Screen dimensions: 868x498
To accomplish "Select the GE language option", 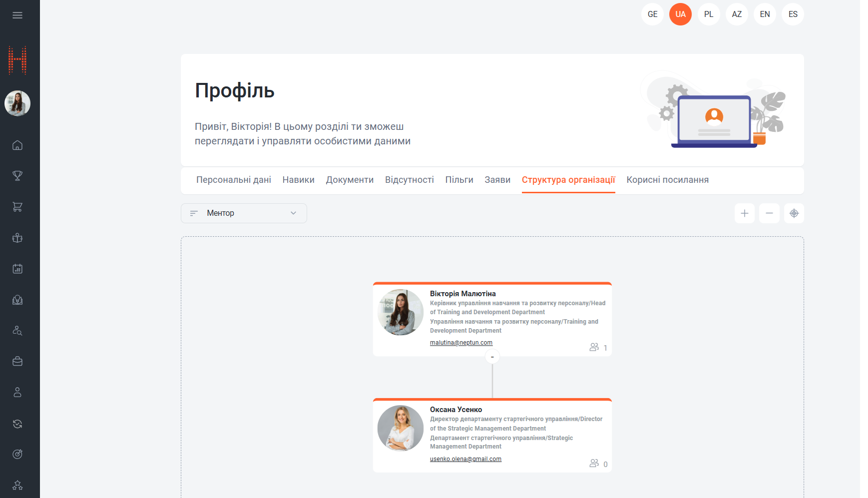I will click(652, 14).
